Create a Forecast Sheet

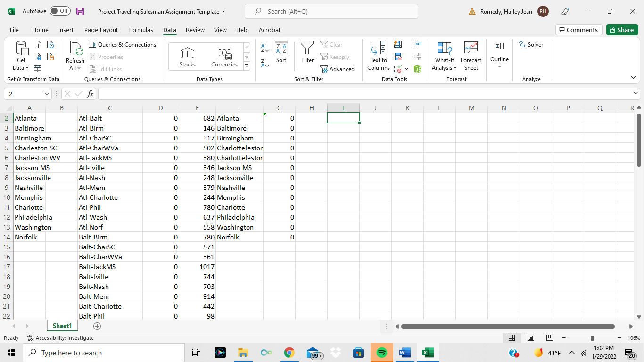(471, 56)
